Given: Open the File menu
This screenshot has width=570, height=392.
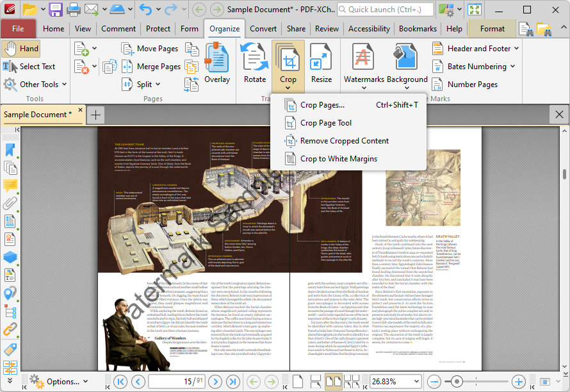Looking at the screenshot, I should point(18,29).
